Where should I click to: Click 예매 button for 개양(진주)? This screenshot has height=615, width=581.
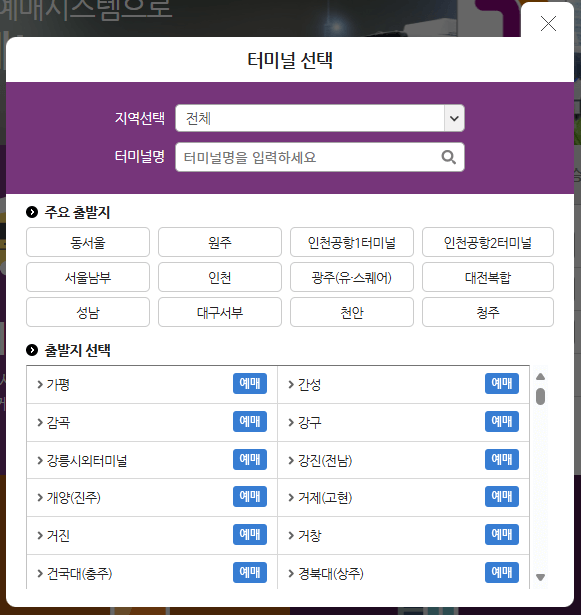(250, 497)
